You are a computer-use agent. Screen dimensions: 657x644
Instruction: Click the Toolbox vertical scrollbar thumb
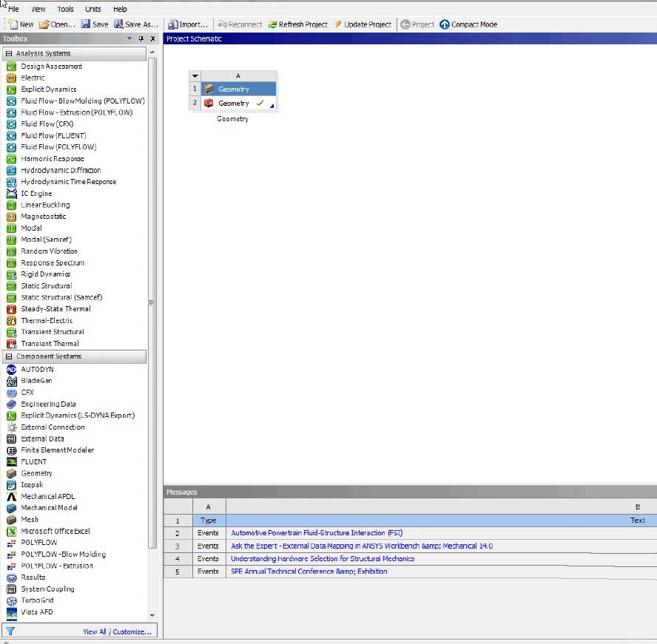click(152, 302)
